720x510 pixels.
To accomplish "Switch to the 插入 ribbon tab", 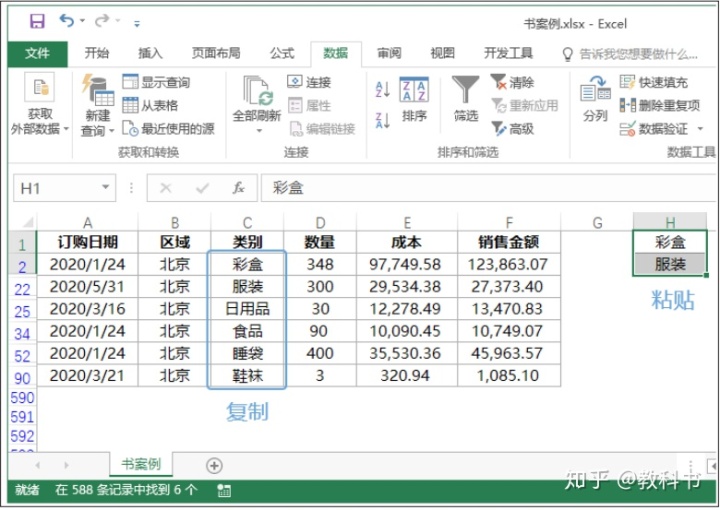I will [x=151, y=53].
